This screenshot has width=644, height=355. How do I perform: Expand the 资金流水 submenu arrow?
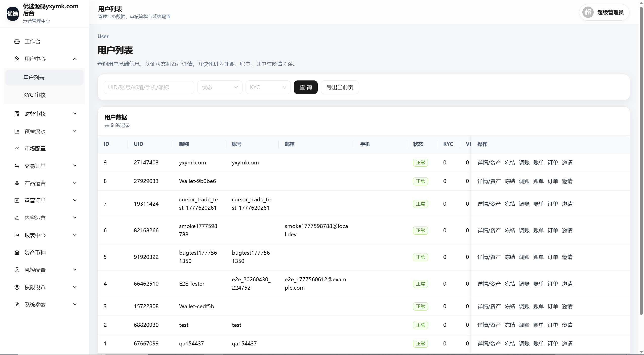(x=75, y=131)
